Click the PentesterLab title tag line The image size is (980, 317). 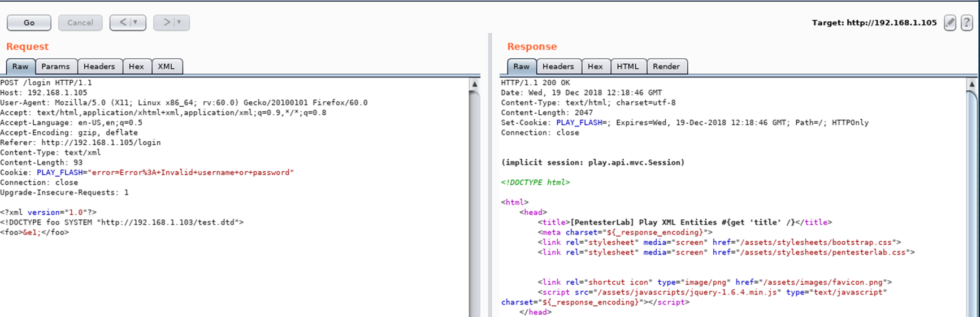click(x=684, y=223)
